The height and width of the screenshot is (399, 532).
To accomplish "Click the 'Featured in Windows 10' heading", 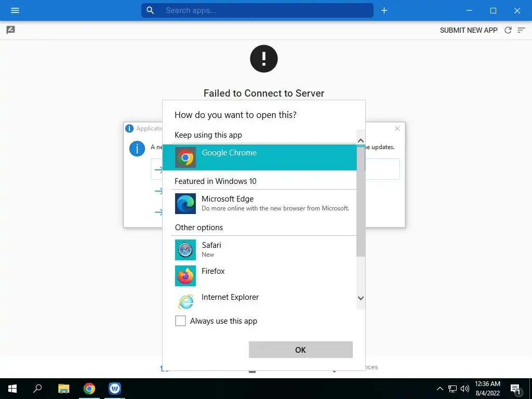I will pyautogui.click(x=216, y=181).
